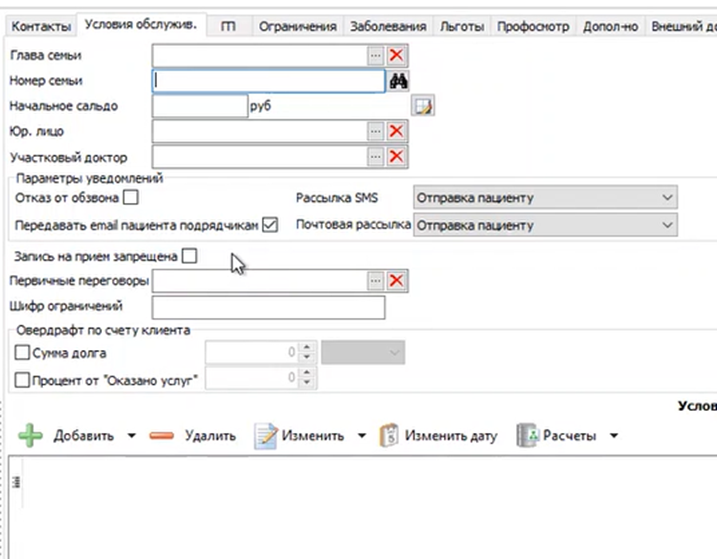717x559 pixels.
Task: Open ellipsis browse button for Глава семьи
Action: pyautogui.click(x=375, y=56)
